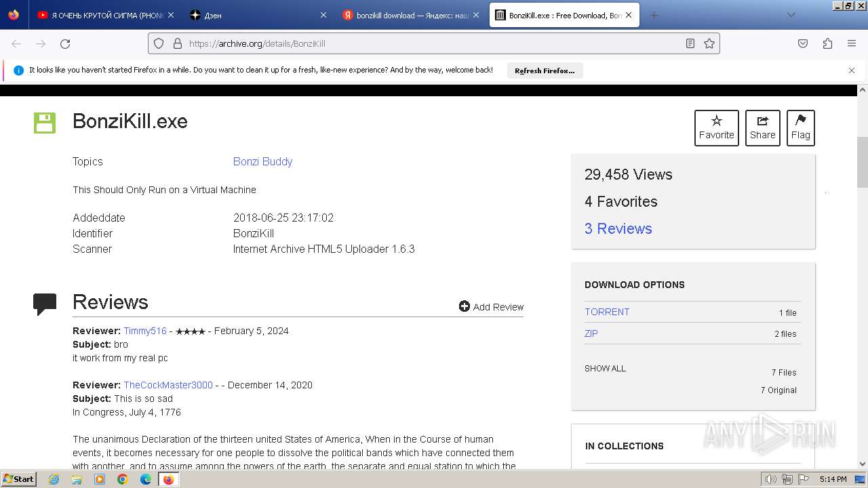Bookmark this page with the star icon
868x488 pixels.
[x=709, y=43]
